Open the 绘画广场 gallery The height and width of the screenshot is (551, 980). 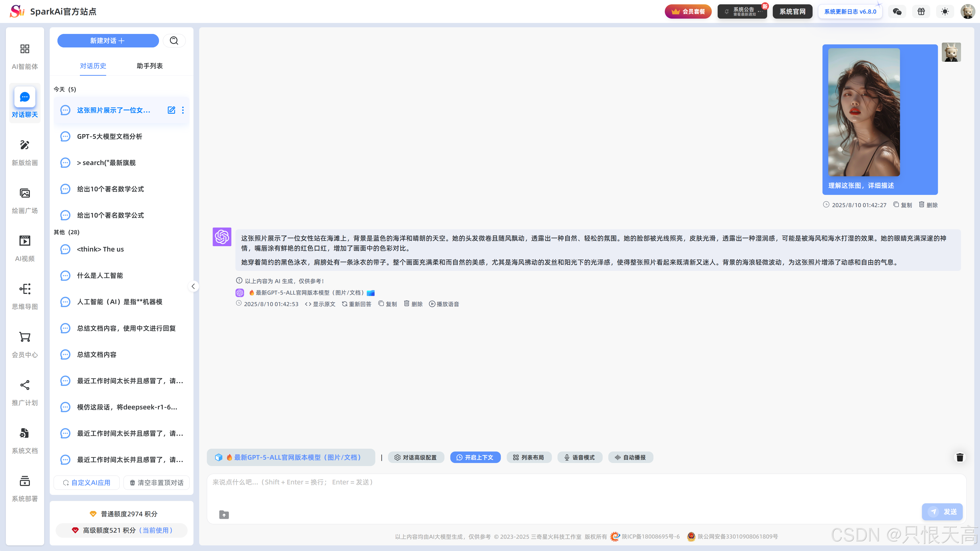coord(25,201)
